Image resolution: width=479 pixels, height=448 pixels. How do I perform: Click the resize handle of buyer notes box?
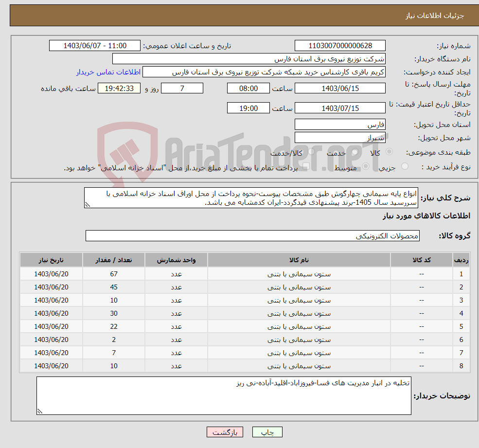40,412
